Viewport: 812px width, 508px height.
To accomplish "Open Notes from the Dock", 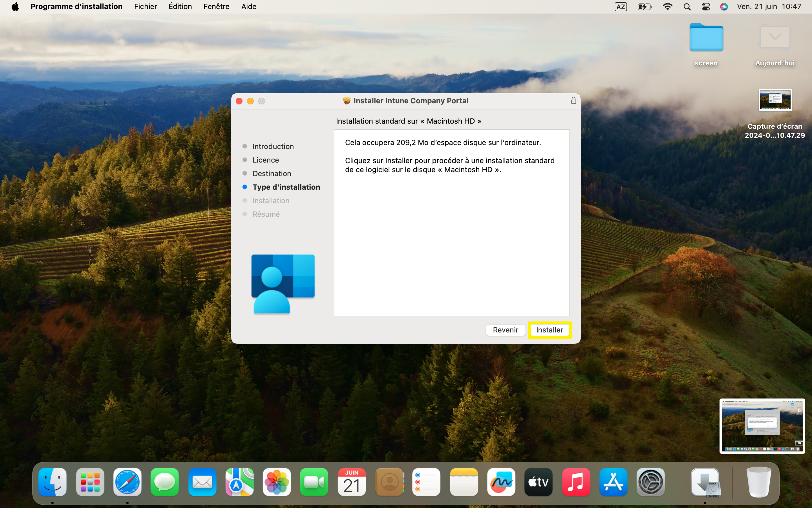I will click(464, 482).
